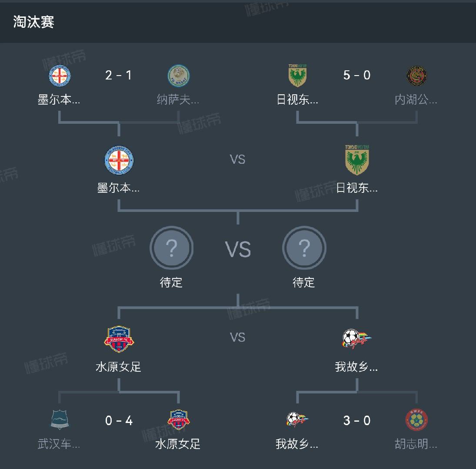The width and height of the screenshot is (476, 469).
Task: Click the small Tokyo Verdy crest beside the 5-0 score
Action: [x=298, y=76]
